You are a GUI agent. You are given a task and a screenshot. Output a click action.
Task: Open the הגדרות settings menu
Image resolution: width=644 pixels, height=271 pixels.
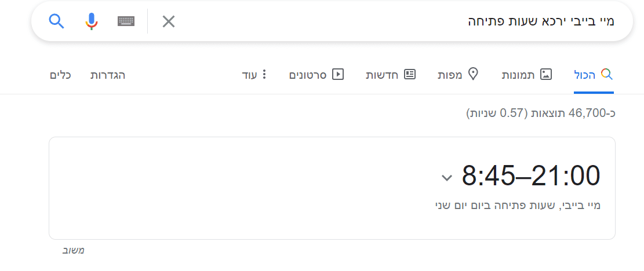pos(108,75)
